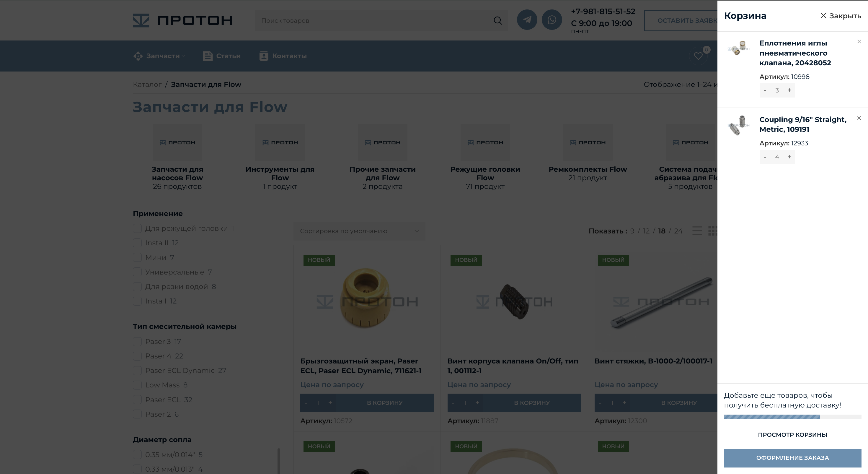Click ОСТАВИТЬ ЗАЯВКУ button
This screenshot has height=474, width=868.
(681, 21)
